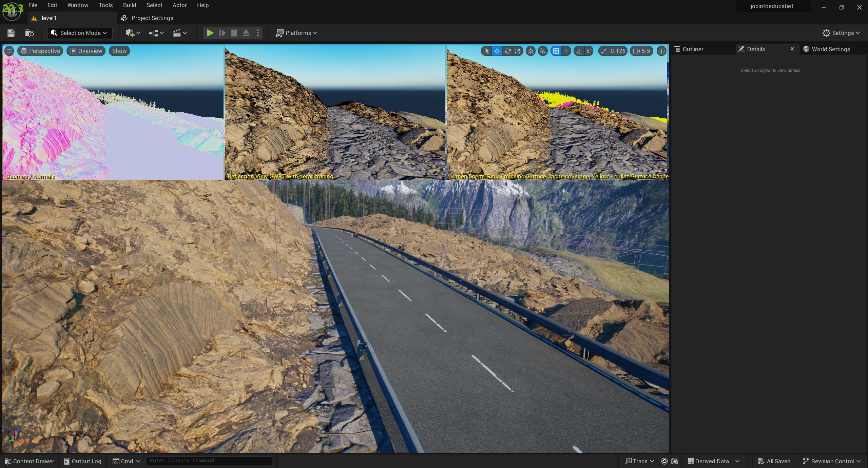Adjust camera speed value 5.5
The image size is (868, 468).
pos(642,51)
